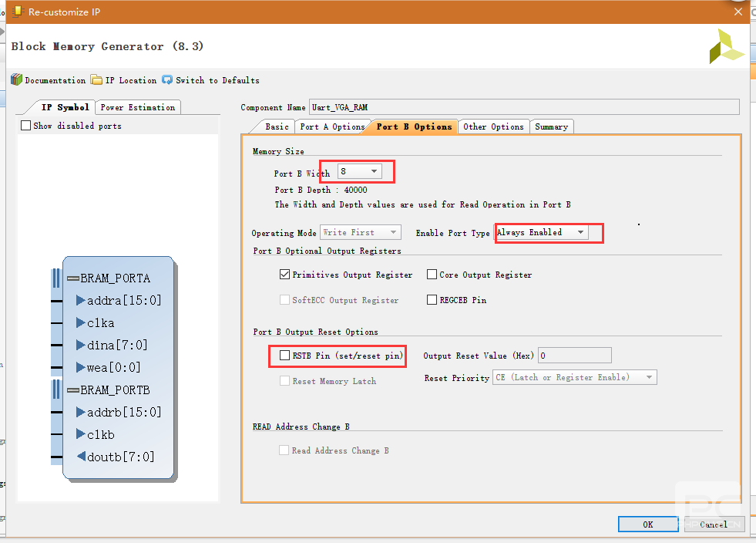Click the BRAM_PORTA label
The height and width of the screenshot is (543, 756).
click(x=116, y=278)
